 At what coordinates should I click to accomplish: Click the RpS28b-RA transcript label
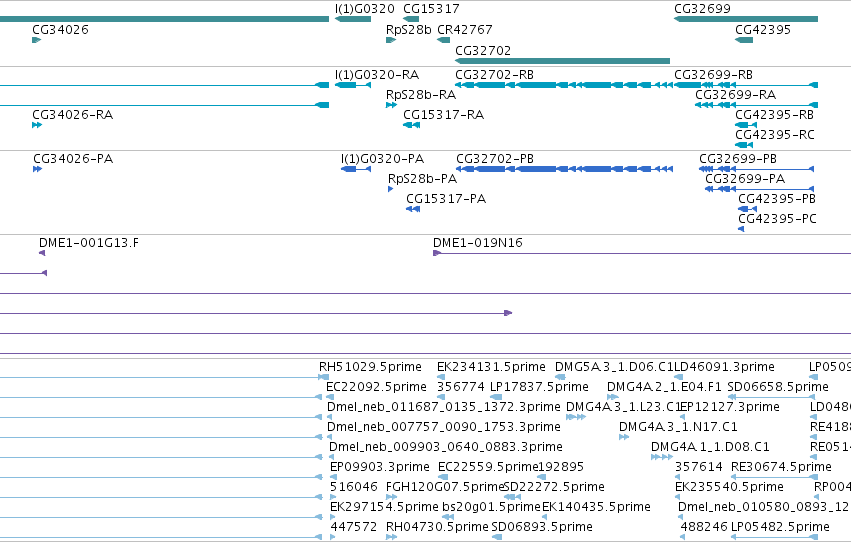[421, 95]
